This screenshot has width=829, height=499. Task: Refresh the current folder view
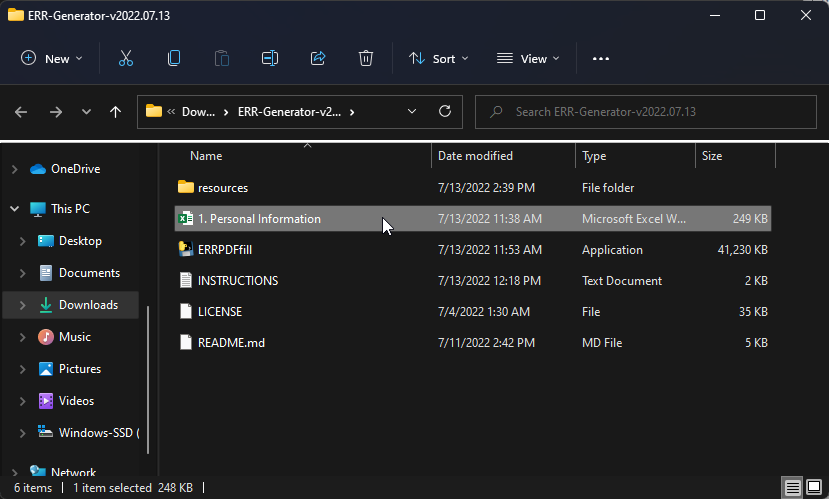445,112
